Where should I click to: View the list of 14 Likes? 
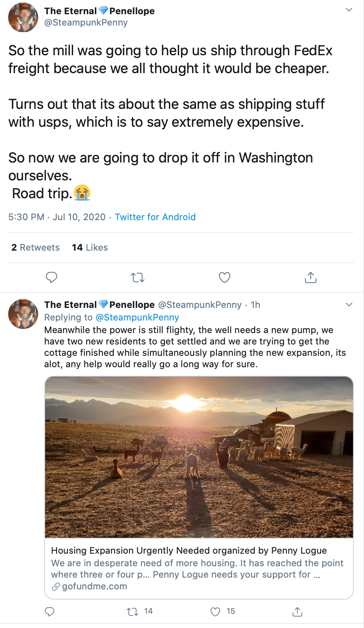(90, 247)
